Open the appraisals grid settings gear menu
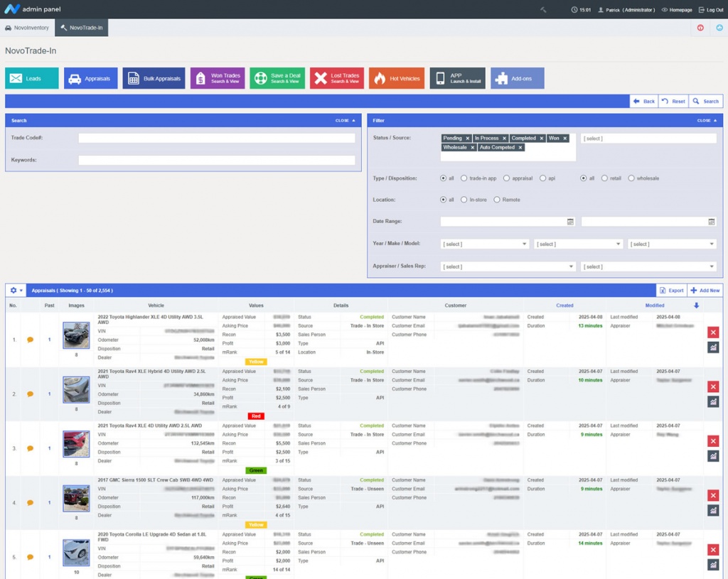This screenshot has width=728, height=579. [x=16, y=291]
